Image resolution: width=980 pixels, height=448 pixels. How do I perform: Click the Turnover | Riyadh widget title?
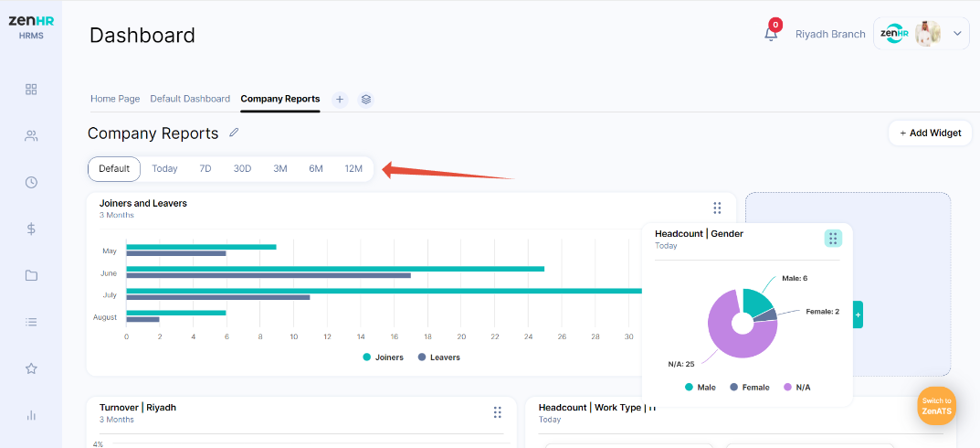[x=138, y=408]
